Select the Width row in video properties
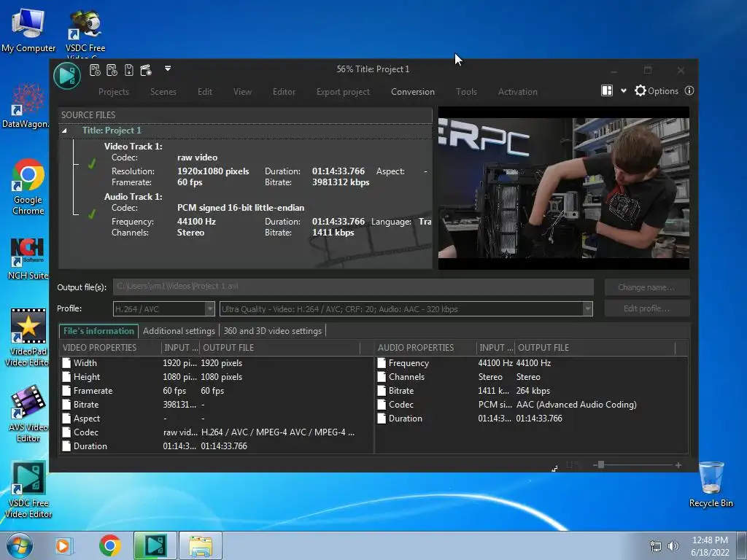747x560 pixels. pos(216,363)
